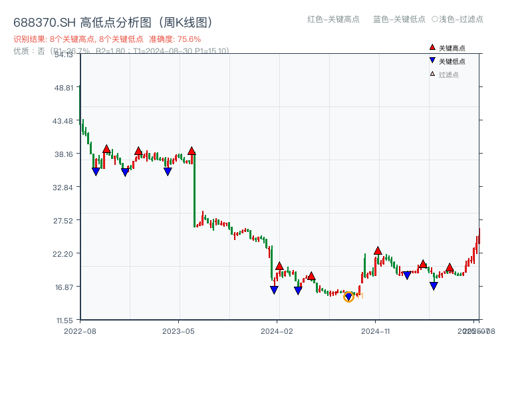Screen dimensions: 532x399
Task: Toggle the white 过滤点 legend triangle
Action: click(432, 74)
